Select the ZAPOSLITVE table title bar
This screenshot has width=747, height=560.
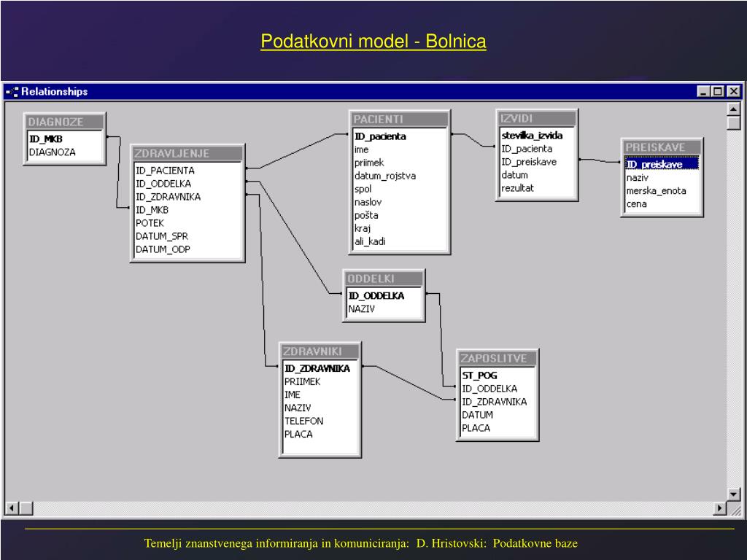tap(498, 358)
